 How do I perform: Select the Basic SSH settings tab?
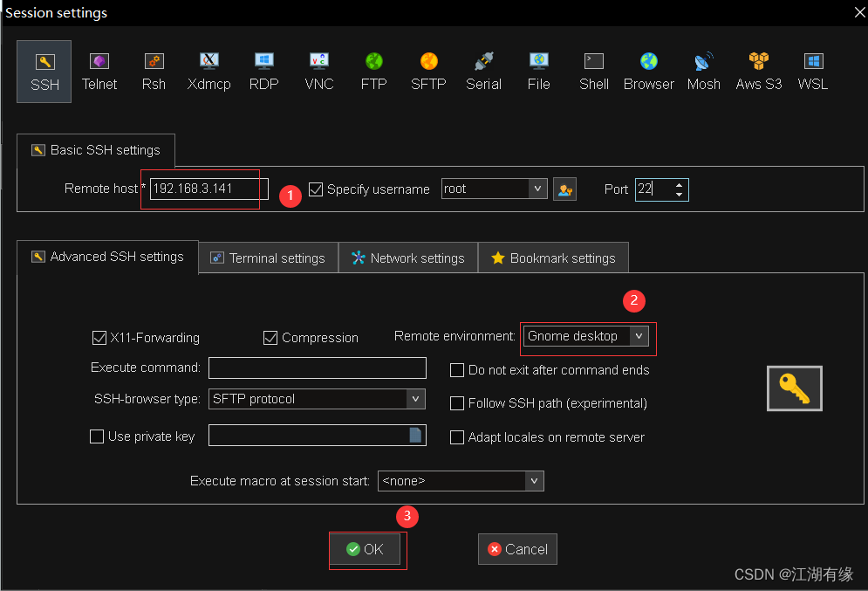tap(96, 150)
